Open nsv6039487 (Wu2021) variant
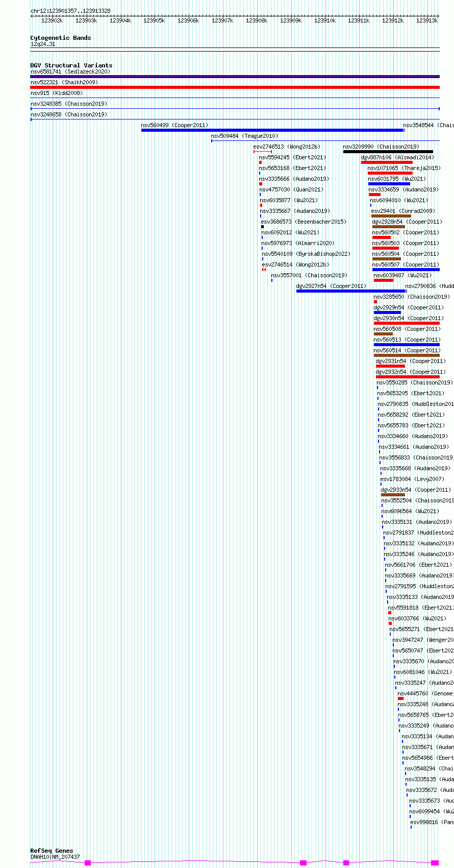Image resolution: width=454 pixels, height=868 pixels. coord(402,275)
